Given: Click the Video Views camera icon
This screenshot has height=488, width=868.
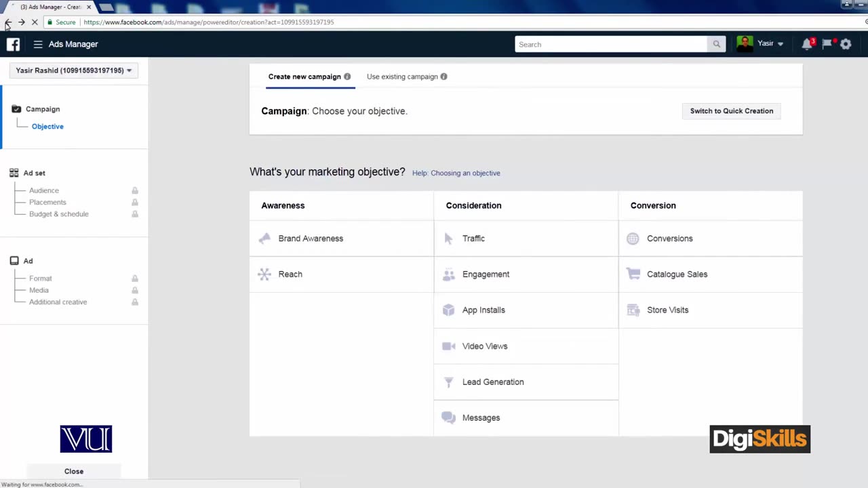Looking at the screenshot, I should point(448,346).
